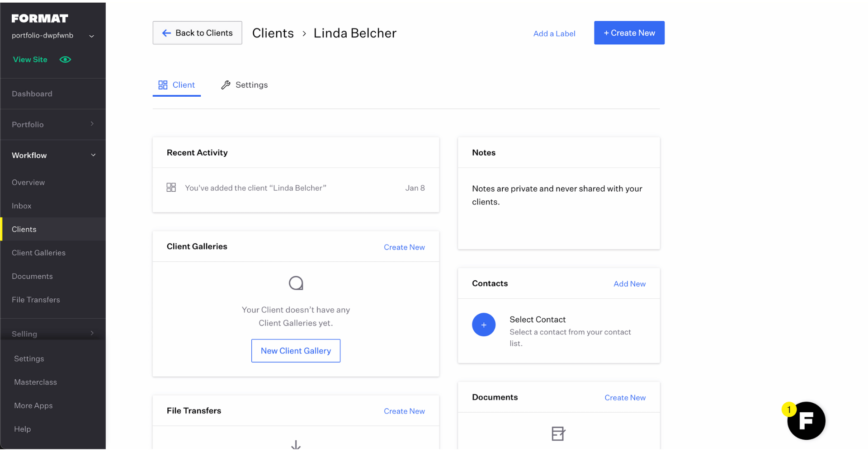Open the Format help chat bubble
The height and width of the screenshot is (452, 868).
point(806,421)
